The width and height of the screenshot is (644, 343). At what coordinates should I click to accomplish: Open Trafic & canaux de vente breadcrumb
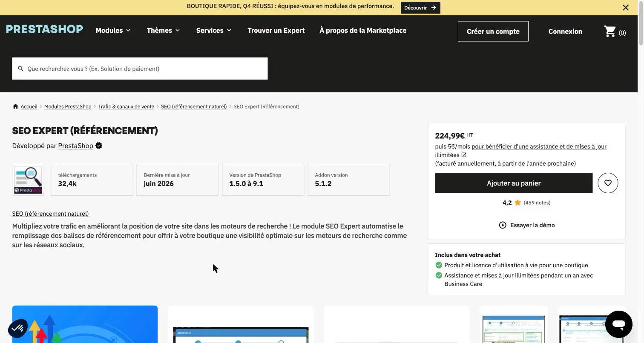point(126,106)
